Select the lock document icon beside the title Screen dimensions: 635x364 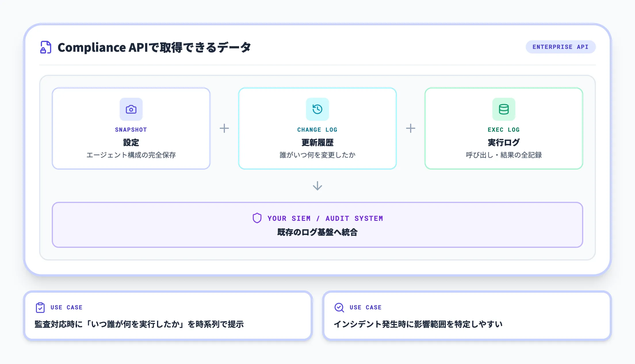[x=45, y=47]
